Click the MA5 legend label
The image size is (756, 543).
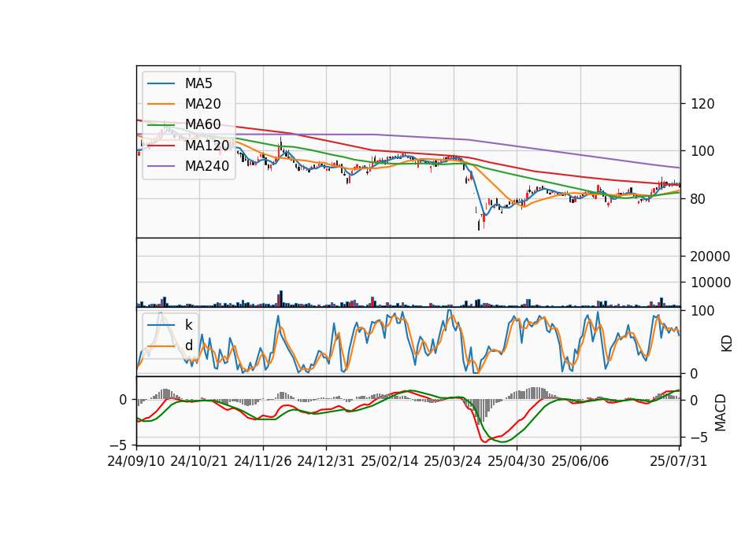[x=198, y=83]
